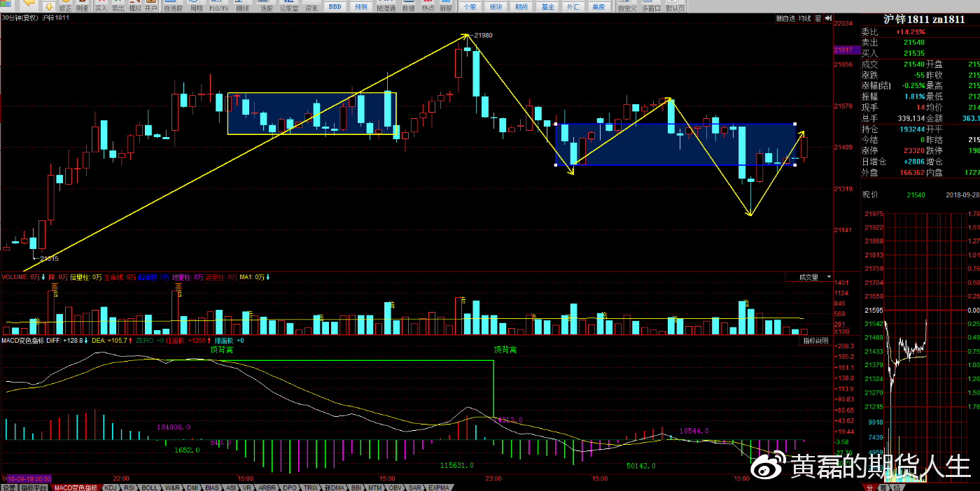Collapse the side panel with arrow button
The height and width of the screenshot is (491, 980).
[828, 19]
